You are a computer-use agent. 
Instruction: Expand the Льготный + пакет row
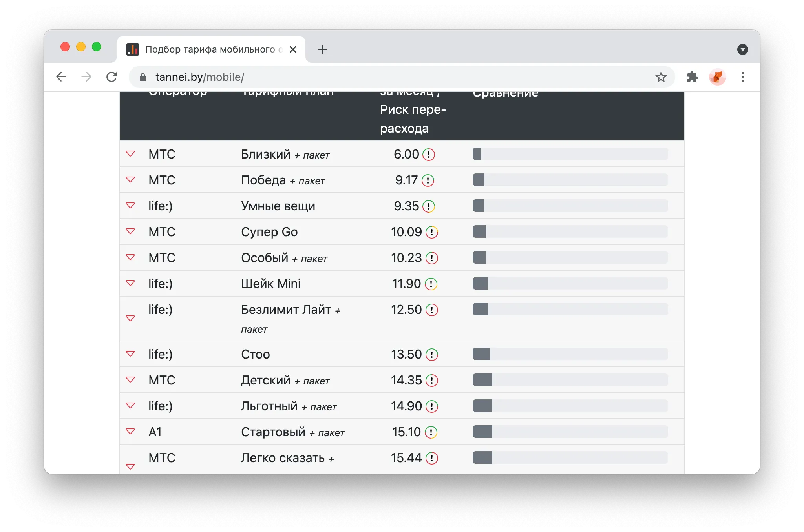[130, 405]
